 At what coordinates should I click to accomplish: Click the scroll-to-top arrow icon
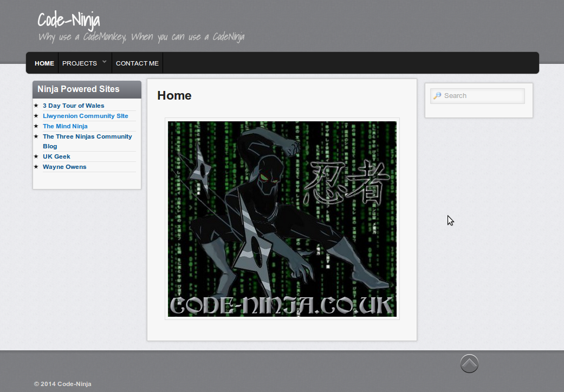coord(469,363)
